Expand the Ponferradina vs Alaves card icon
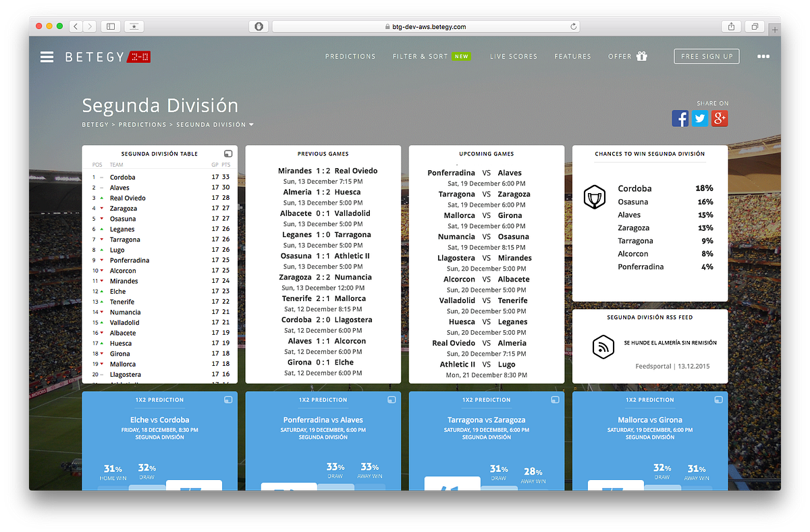The width and height of the screenshot is (810, 532). (x=391, y=400)
